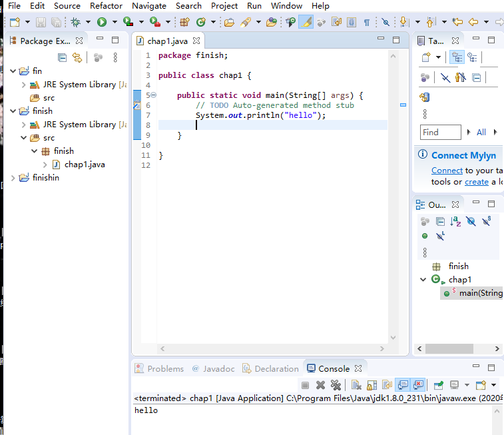Click the Find field in Task List
This screenshot has width=504, height=435.
tap(440, 133)
